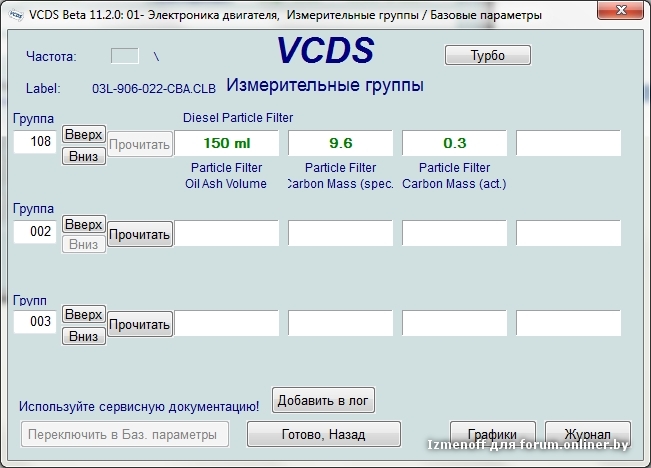Viewport: 651px width, 468px height.
Task: Click the 150 ml value field
Action: coord(227,143)
